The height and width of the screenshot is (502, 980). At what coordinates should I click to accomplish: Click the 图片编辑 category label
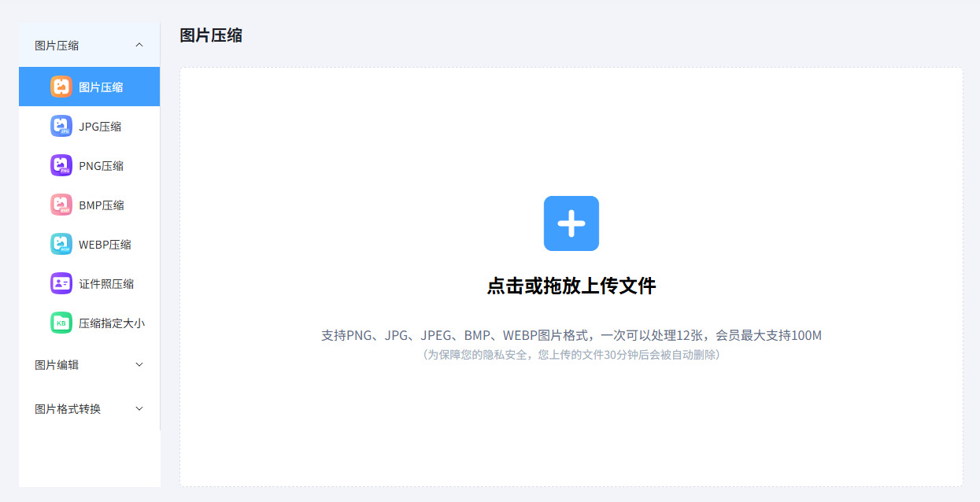57,365
